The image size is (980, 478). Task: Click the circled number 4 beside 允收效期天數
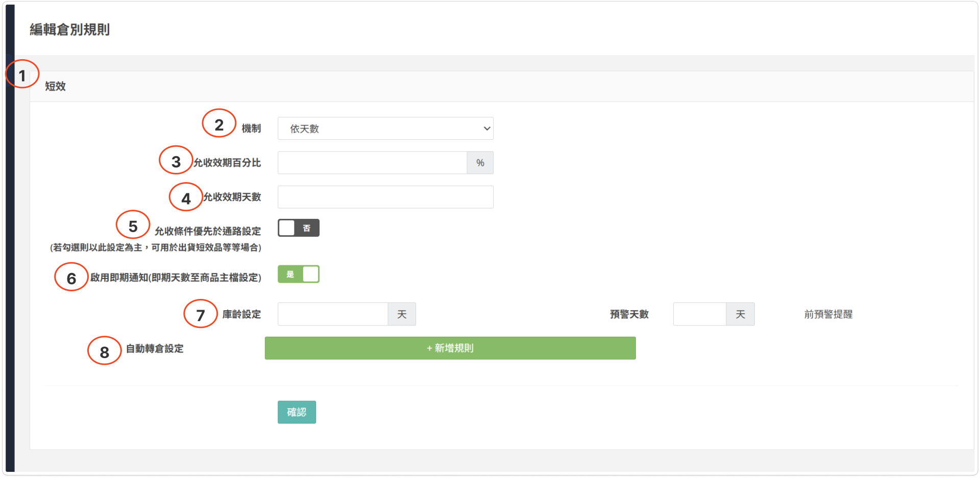pos(186,197)
